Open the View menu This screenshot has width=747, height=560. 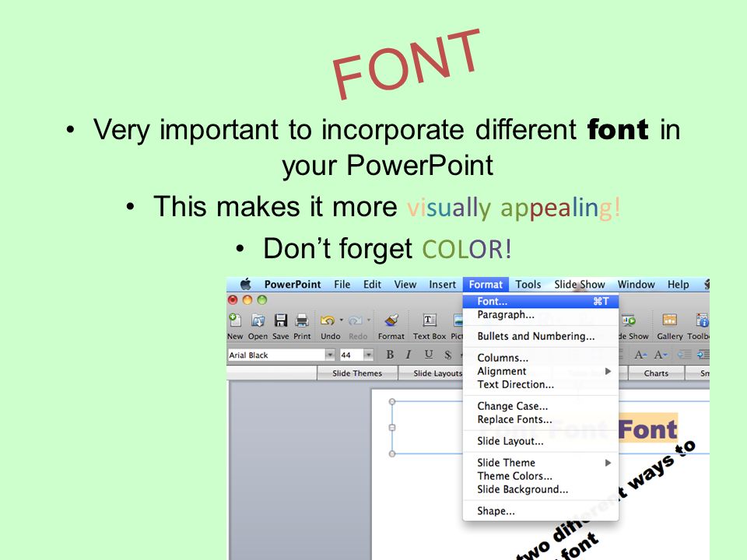(x=405, y=285)
